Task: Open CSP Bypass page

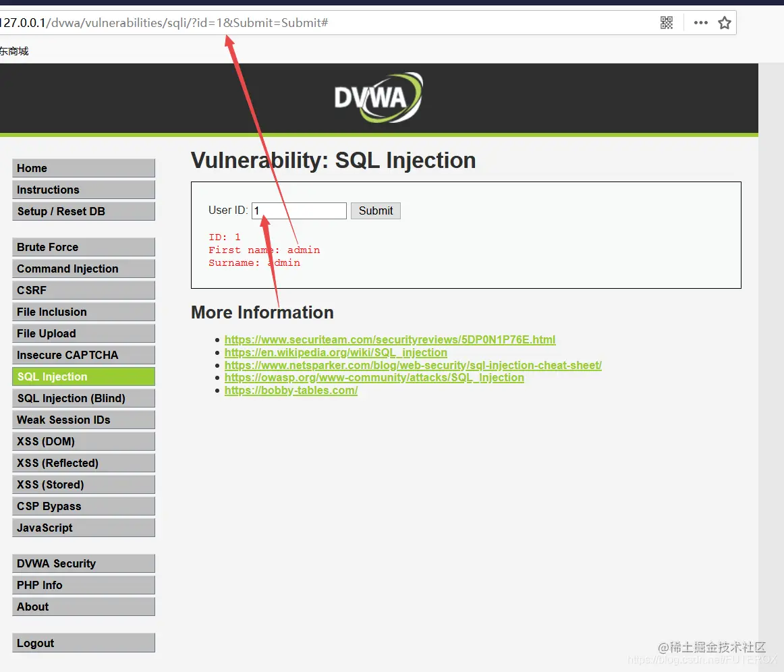Action: (x=84, y=506)
